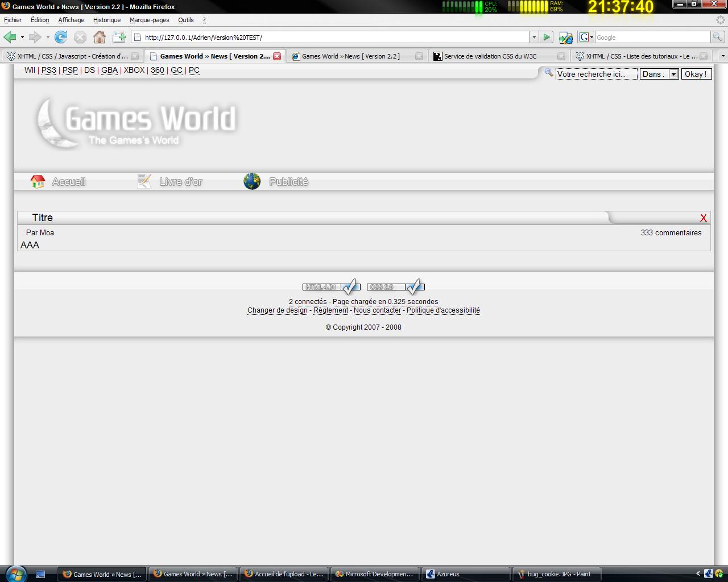Click the new tab toolbar icon

point(119,38)
